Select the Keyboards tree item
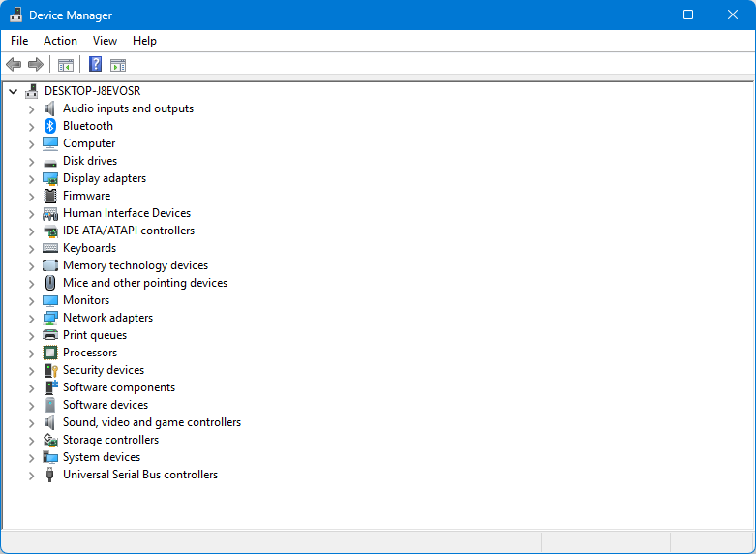Viewport: 756px width, 554px height. click(x=89, y=248)
